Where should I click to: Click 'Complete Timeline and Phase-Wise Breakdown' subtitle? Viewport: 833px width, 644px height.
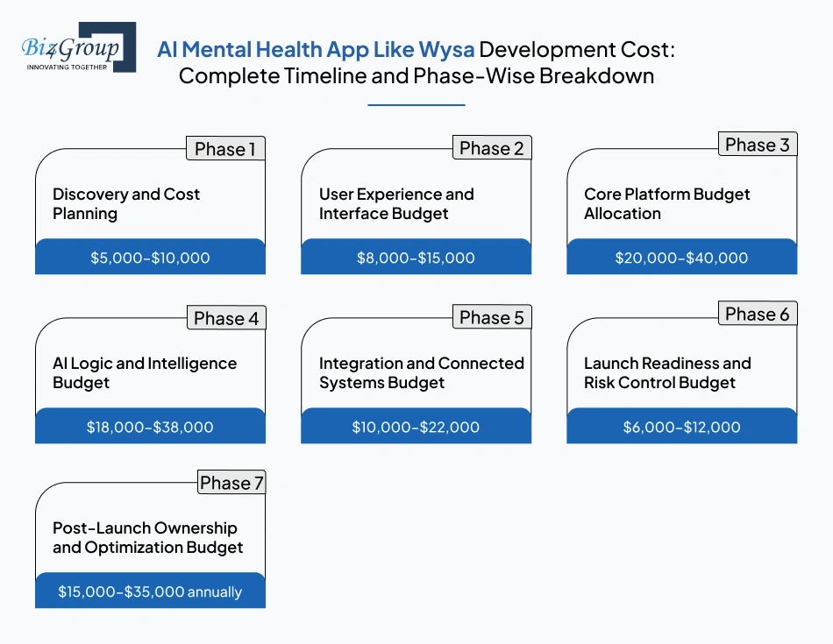click(416, 75)
